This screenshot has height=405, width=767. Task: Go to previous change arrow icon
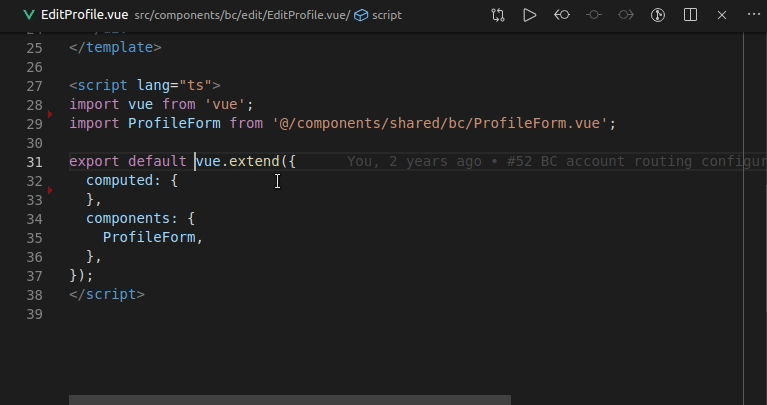pyautogui.click(x=562, y=15)
